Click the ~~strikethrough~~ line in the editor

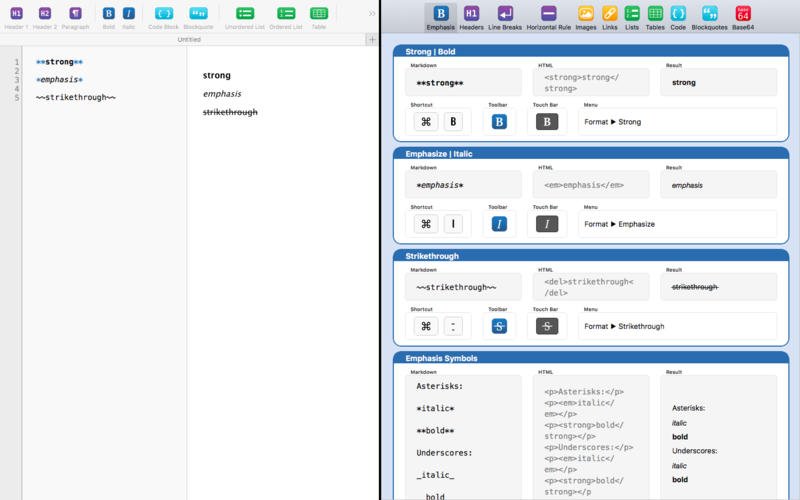pos(76,97)
